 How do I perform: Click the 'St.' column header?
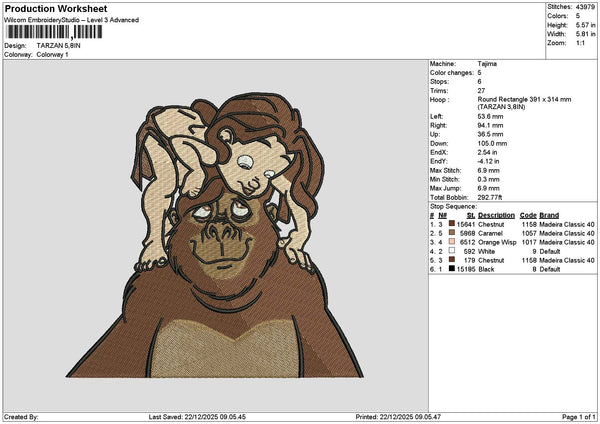coord(471,215)
